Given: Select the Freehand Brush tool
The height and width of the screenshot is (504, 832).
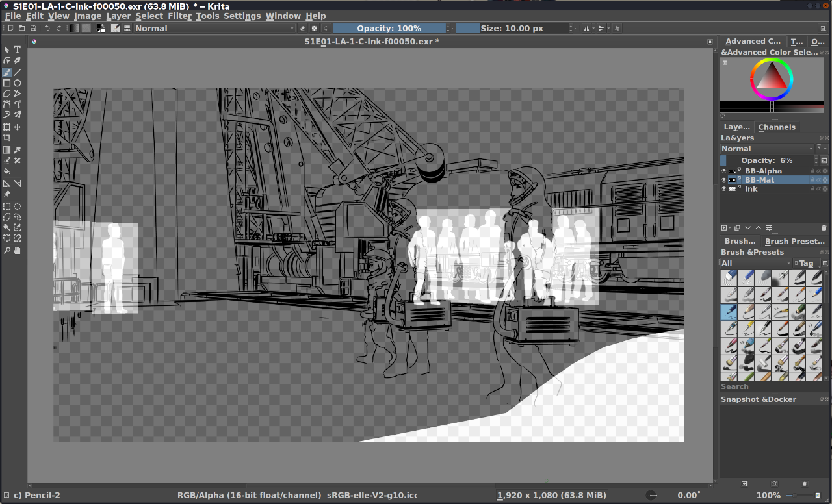Looking at the screenshot, I should [6, 73].
